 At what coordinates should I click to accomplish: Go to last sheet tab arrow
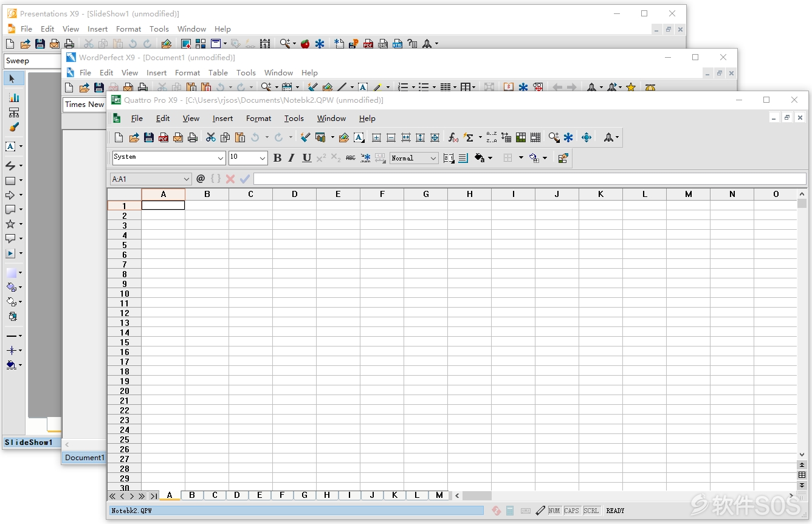coord(153,496)
